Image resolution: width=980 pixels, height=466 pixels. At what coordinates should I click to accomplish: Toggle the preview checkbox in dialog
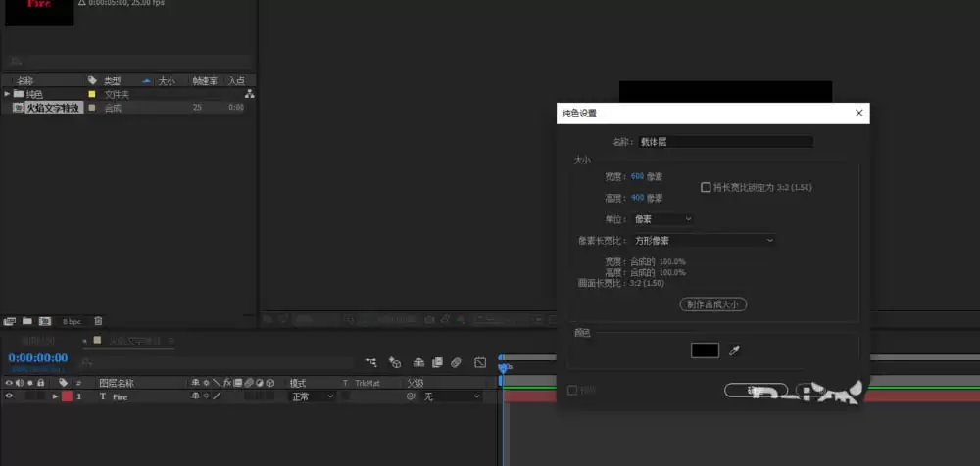(572, 390)
